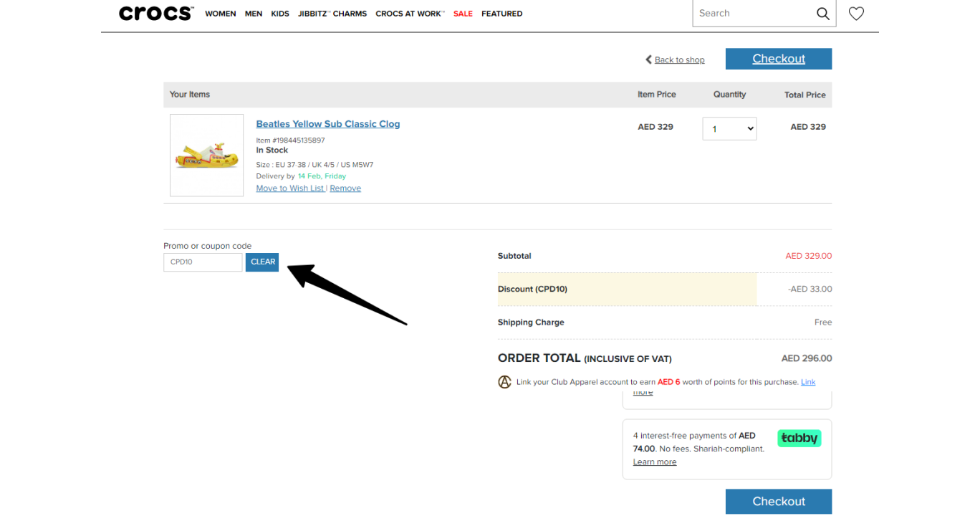Click the top Checkout button
Viewport: 980px width, 516px height.
pos(779,59)
